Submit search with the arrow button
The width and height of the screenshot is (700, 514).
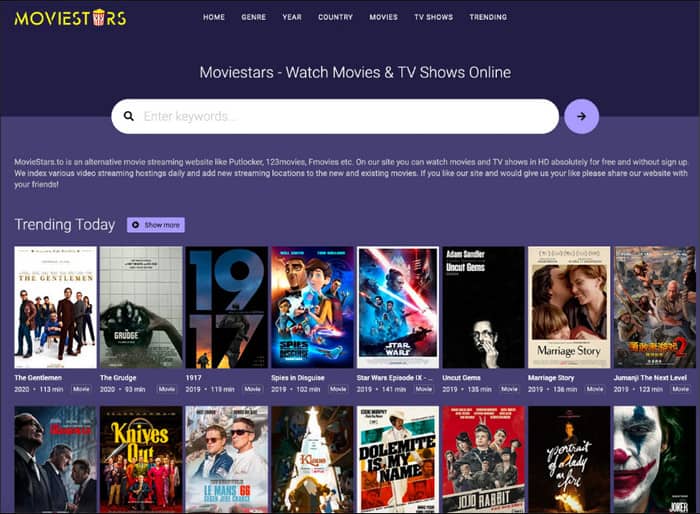tap(581, 117)
